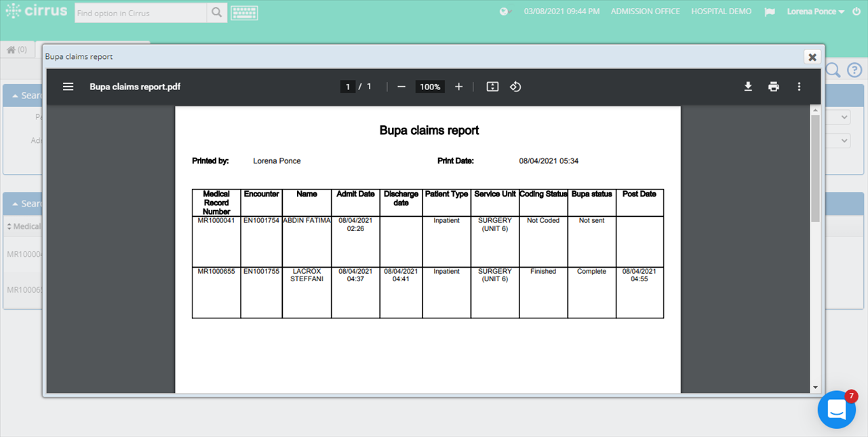Click ADMISSION OFFICE in header
The height and width of the screenshot is (437, 868).
[x=646, y=12]
